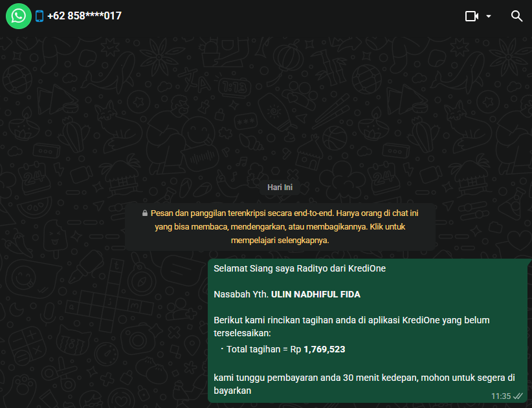The image size is (532, 408).
Task: Start a video call
Action: [472, 16]
